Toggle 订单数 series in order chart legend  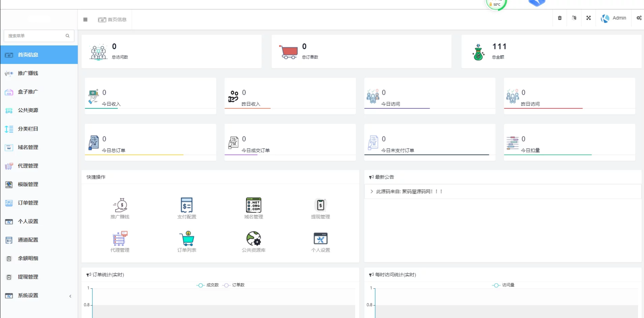tap(234, 285)
